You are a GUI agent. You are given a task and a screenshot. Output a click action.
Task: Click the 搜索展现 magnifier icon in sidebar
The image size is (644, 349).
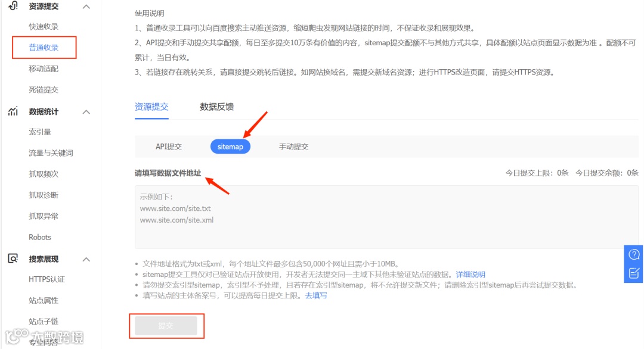[13, 258]
